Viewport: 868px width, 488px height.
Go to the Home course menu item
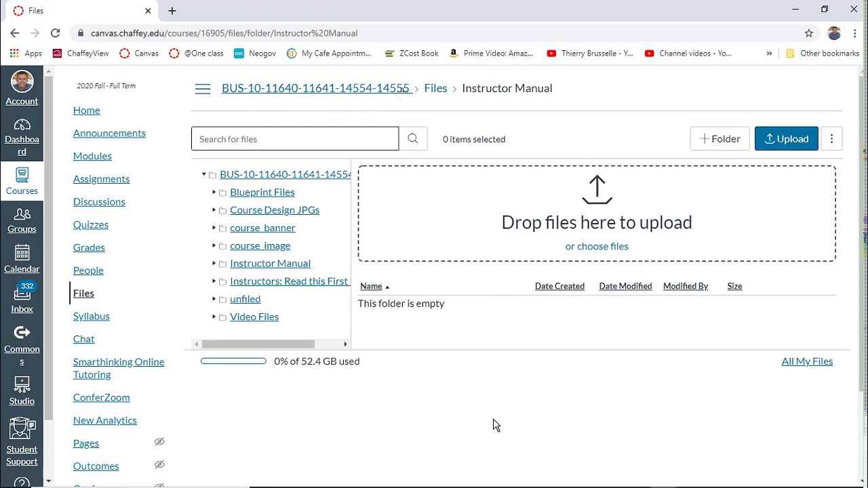pyautogui.click(x=86, y=110)
